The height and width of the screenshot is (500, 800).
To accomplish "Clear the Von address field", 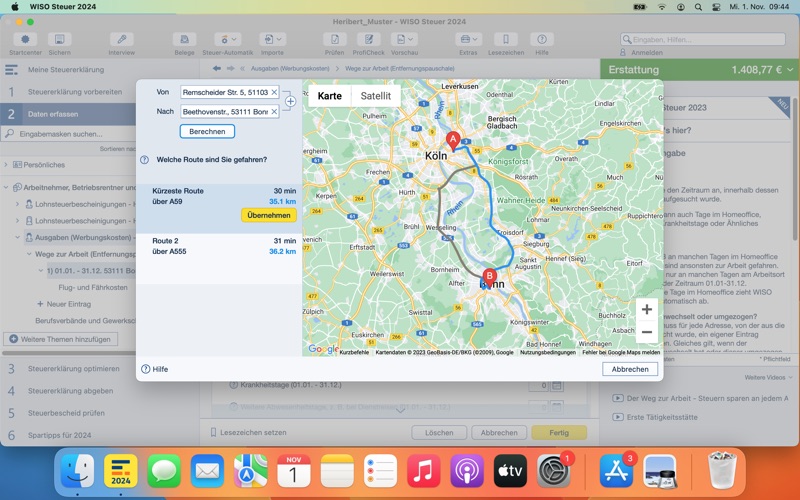I will [274, 92].
